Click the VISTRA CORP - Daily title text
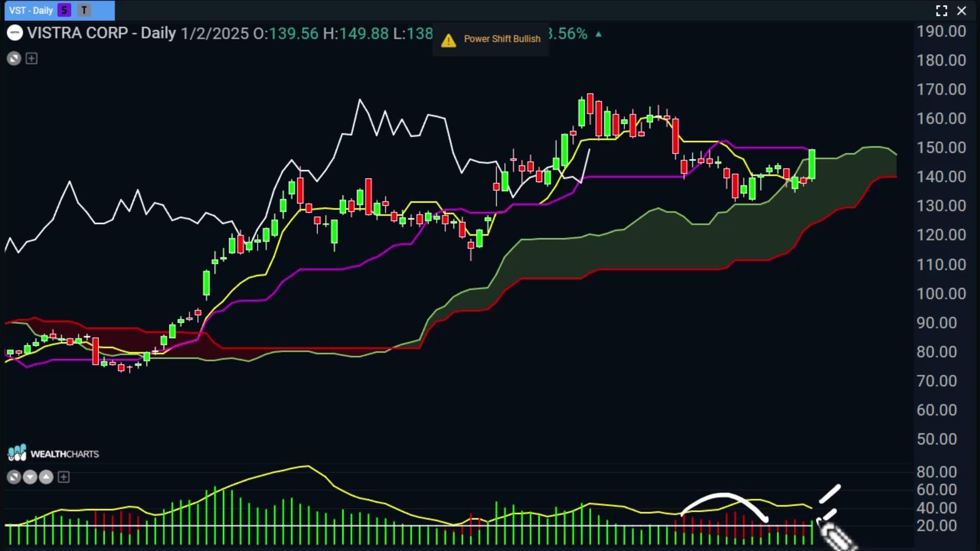Viewport: 980px width, 551px height. tap(102, 33)
